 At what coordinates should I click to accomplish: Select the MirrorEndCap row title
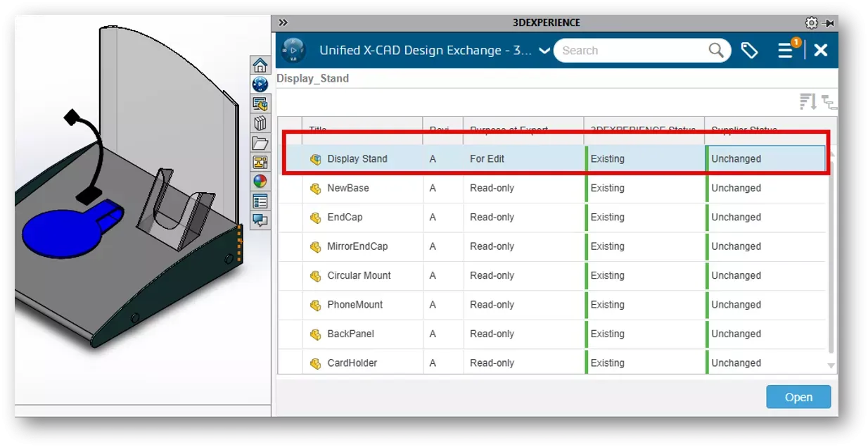357,246
